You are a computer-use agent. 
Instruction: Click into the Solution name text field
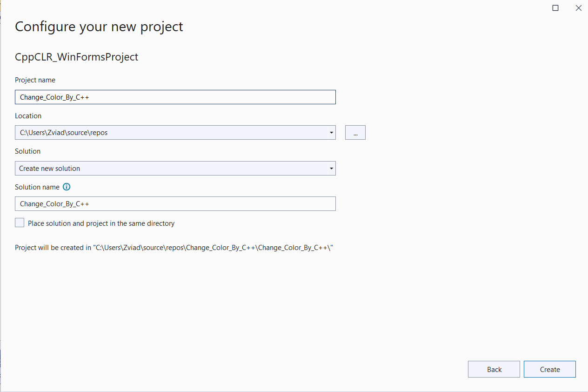[x=175, y=204]
